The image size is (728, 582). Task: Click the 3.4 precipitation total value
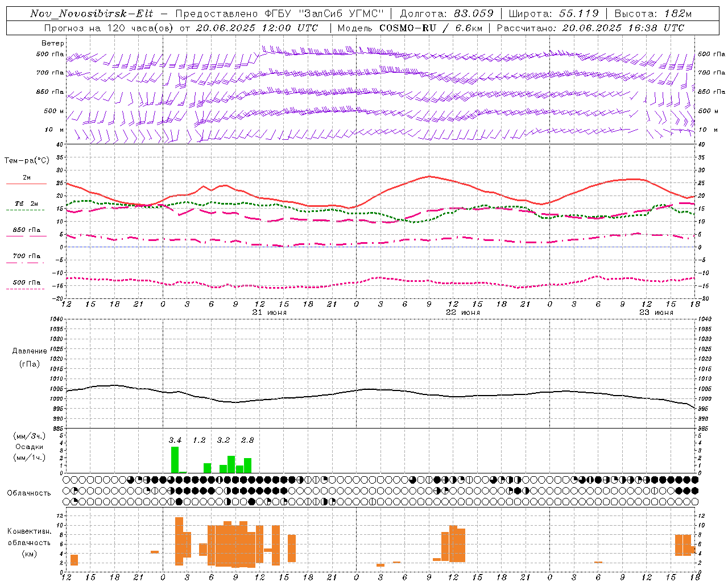(175, 440)
